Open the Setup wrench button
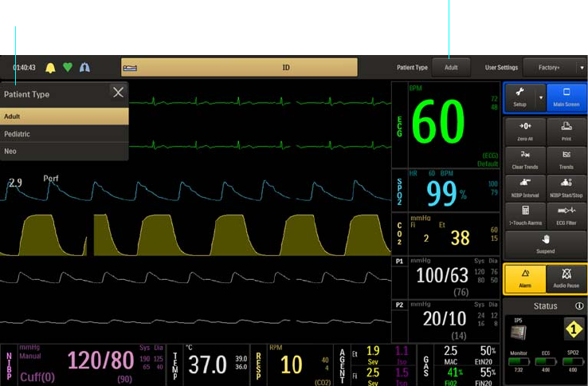The height and width of the screenshot is (386, 588). tap(520, 97)
